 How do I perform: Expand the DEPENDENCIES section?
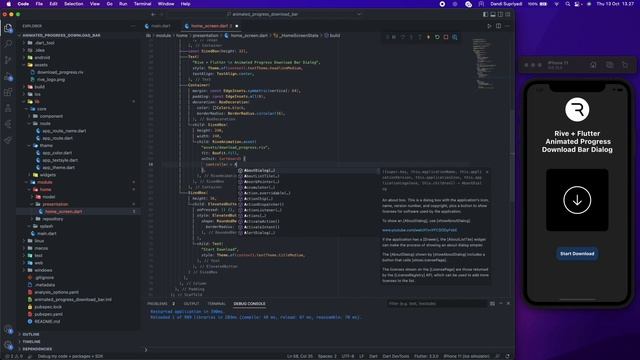click(37, 349)
